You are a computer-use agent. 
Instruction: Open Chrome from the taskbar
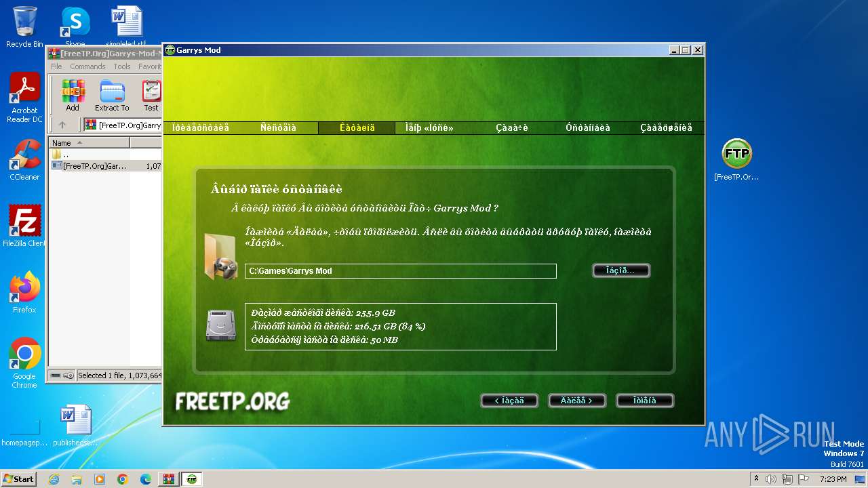click(x=123, y=479)
